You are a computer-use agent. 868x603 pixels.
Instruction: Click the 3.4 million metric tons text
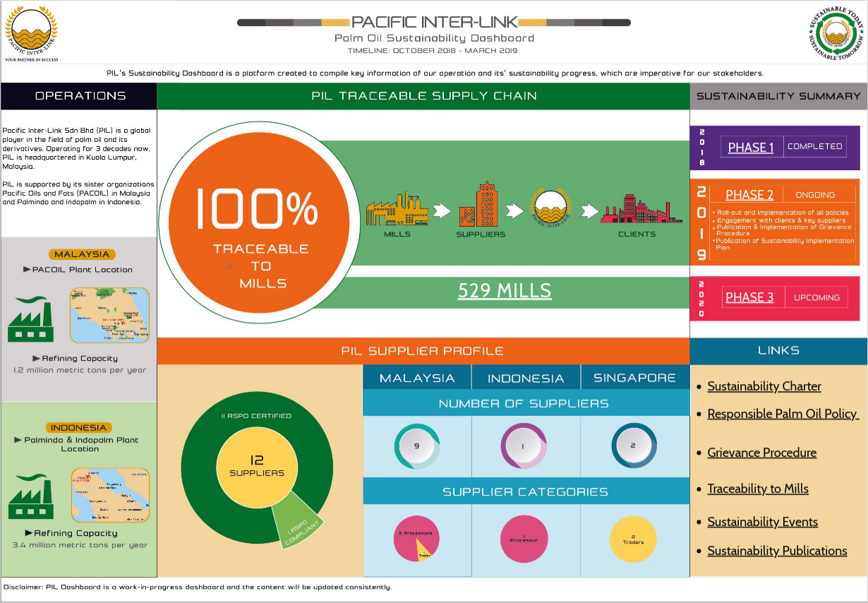tap(80, 545)
